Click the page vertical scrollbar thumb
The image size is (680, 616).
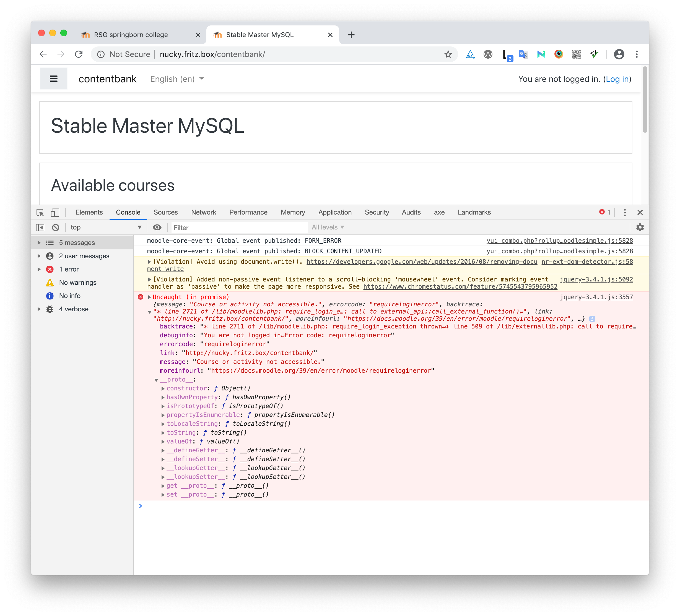[645, 100]
